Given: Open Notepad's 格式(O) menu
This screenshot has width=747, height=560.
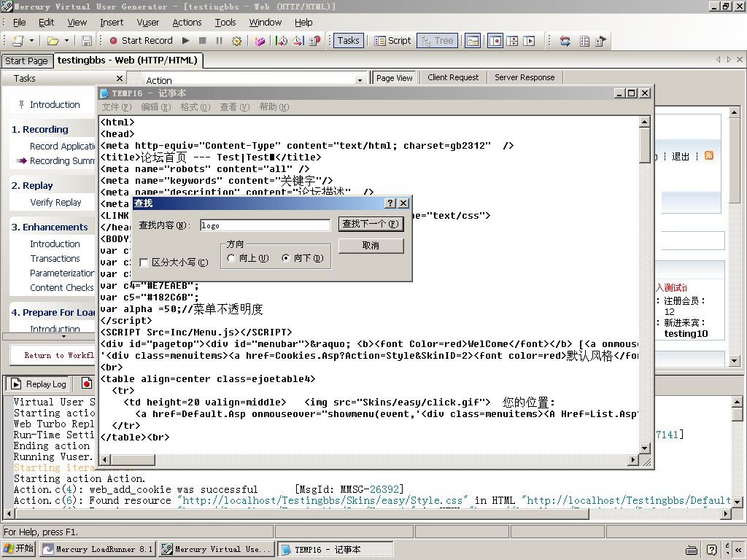Looking at the screenshot, I should coord(195,107).
